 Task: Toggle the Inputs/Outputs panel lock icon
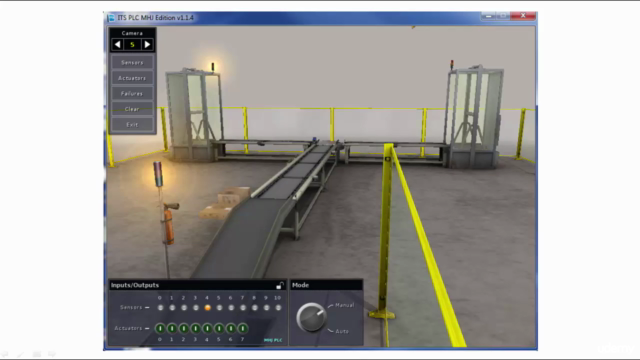click(x=280, y=285)
